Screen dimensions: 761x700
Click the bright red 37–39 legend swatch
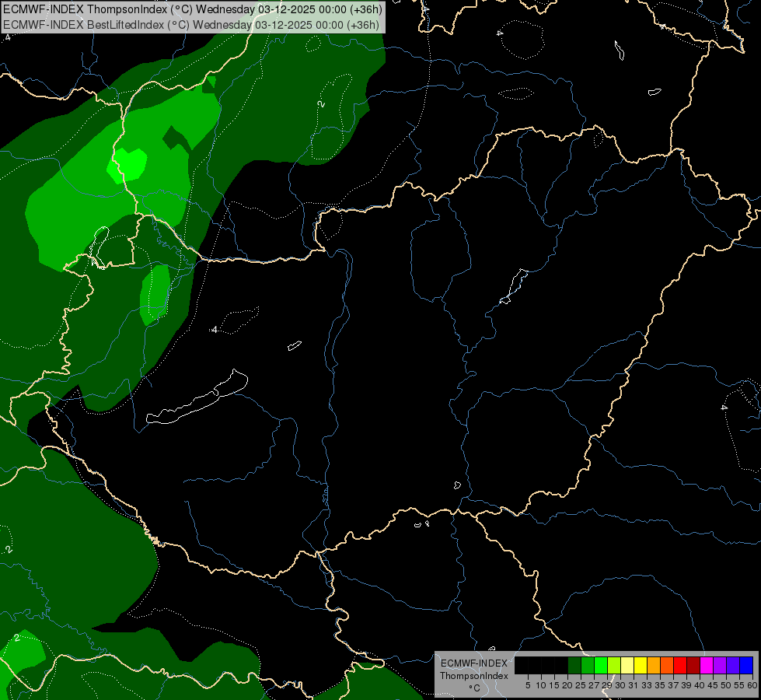(x=680, y=665)
